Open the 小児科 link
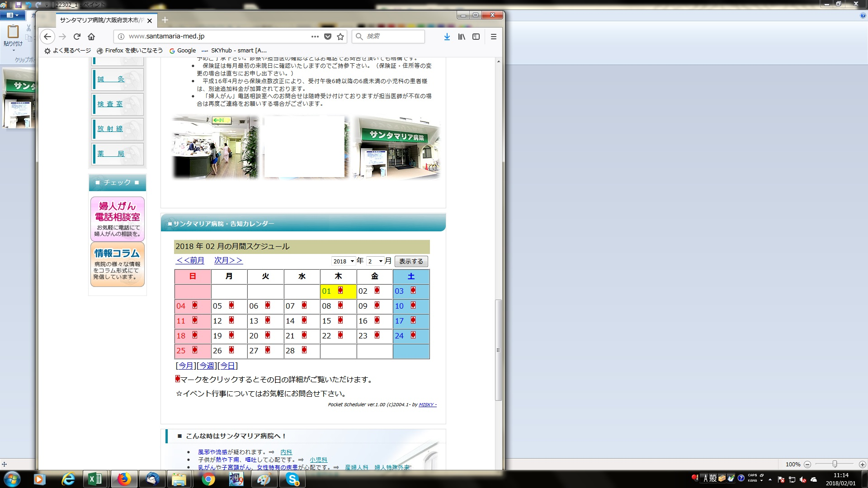Screen dimensions: 868x488 pyautogui.click(x=318, y=460)
